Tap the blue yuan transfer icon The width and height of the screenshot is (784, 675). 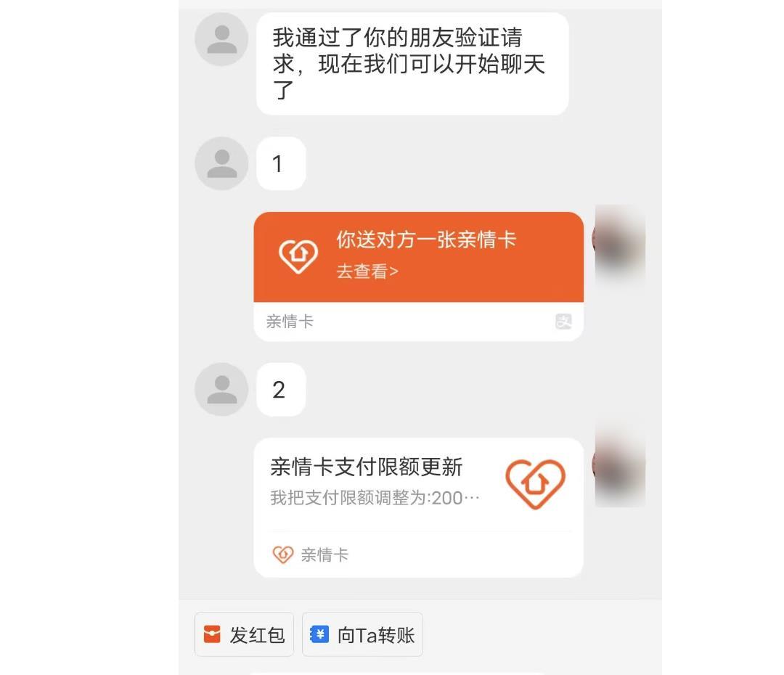[x=319, y=634]
